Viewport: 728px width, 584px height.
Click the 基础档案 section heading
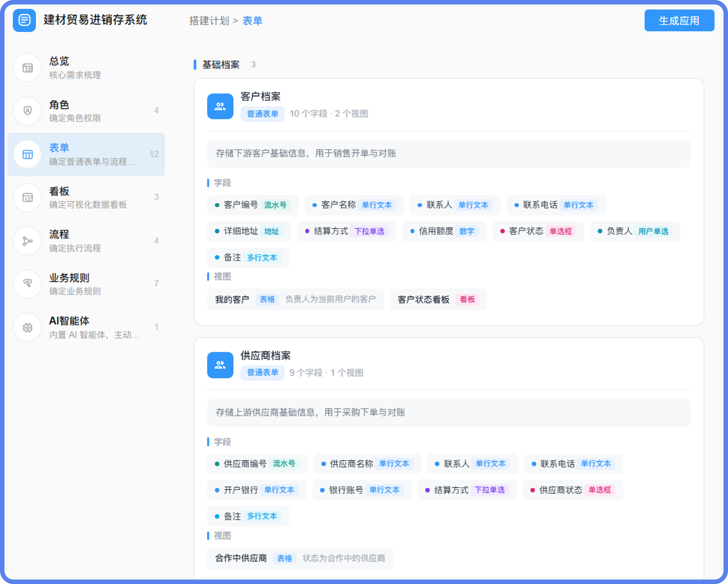pyautogui.click(x=221, y=65)
